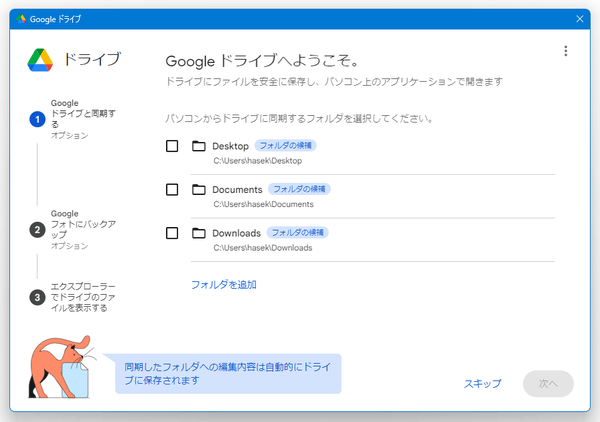Click the スキップ button
Viewport: 600px width, 422px height.
coord(482,383)
